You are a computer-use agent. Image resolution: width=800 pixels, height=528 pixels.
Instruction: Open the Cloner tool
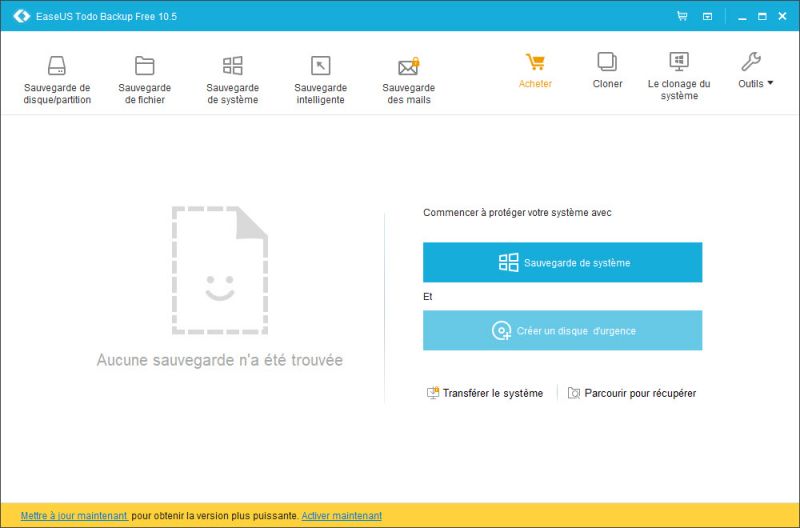[607, 70]
